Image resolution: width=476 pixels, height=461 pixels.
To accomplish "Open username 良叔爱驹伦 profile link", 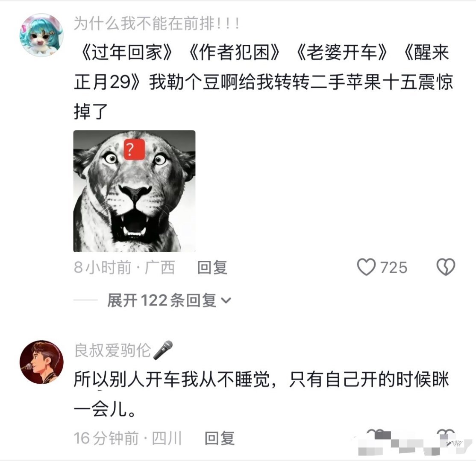I will (x=113, y=350).
